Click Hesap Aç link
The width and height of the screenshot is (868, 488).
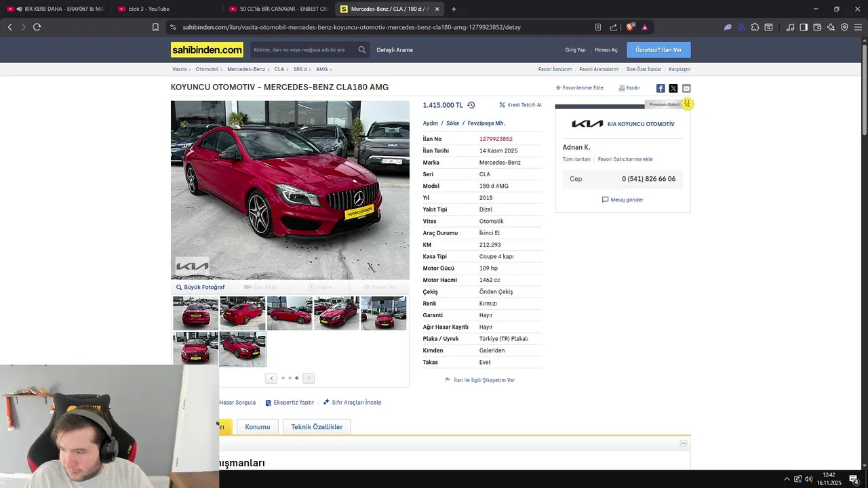606,50
